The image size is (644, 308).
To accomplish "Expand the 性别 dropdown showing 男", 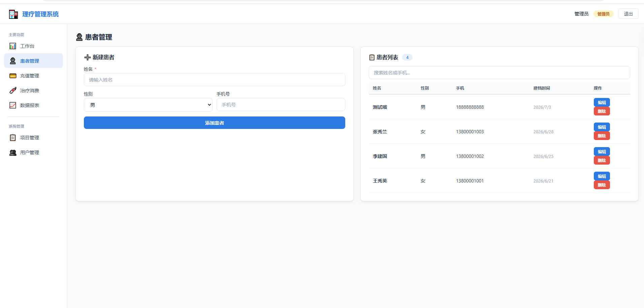I will [148, 105].
